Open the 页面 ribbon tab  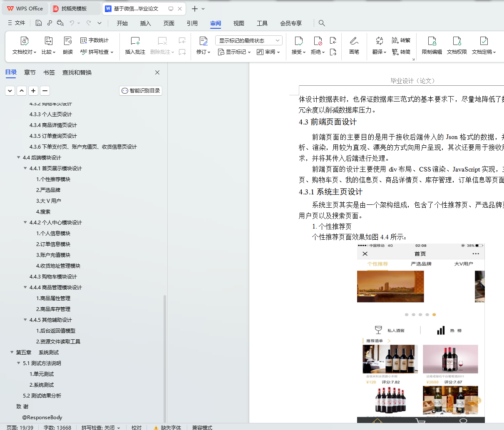click(x=169, y=23)
